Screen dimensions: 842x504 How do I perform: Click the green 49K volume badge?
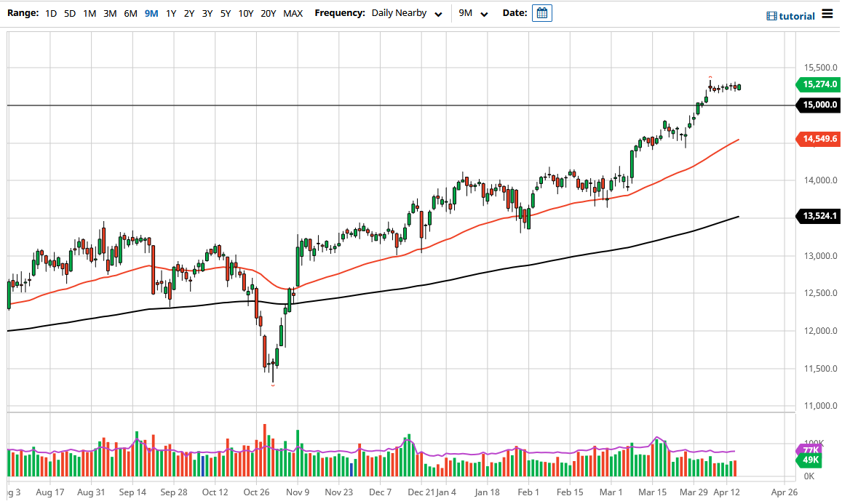tap(809, 460)
